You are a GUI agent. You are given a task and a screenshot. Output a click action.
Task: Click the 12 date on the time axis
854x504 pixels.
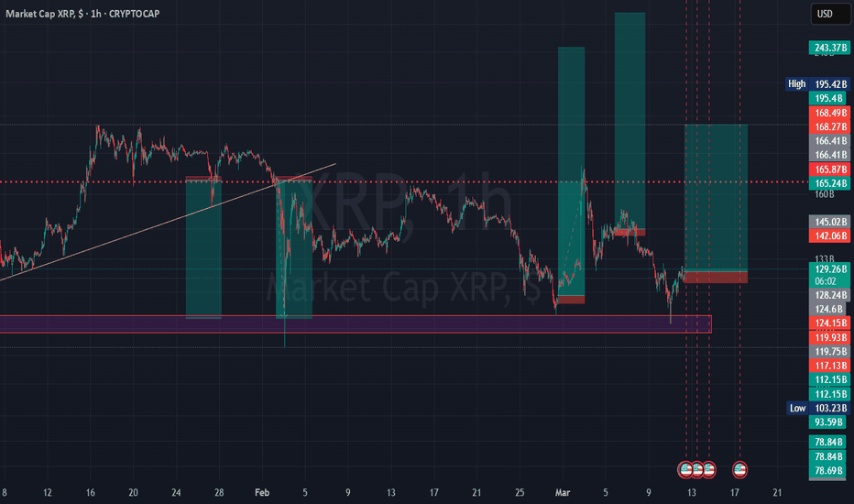tap(48, 493)
